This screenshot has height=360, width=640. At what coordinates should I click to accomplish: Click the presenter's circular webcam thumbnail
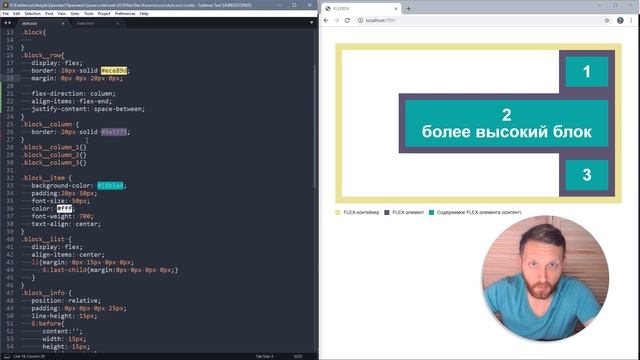point(545,278)
